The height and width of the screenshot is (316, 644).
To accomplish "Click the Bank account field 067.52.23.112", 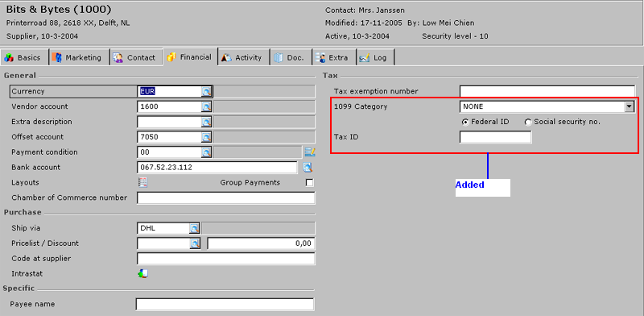I will coord(217,168).
